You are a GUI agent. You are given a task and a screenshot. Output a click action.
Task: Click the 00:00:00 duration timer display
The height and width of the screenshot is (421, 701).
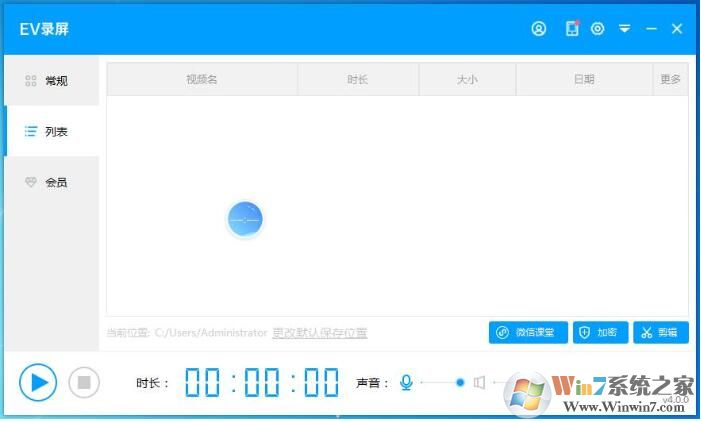[262, 383]
